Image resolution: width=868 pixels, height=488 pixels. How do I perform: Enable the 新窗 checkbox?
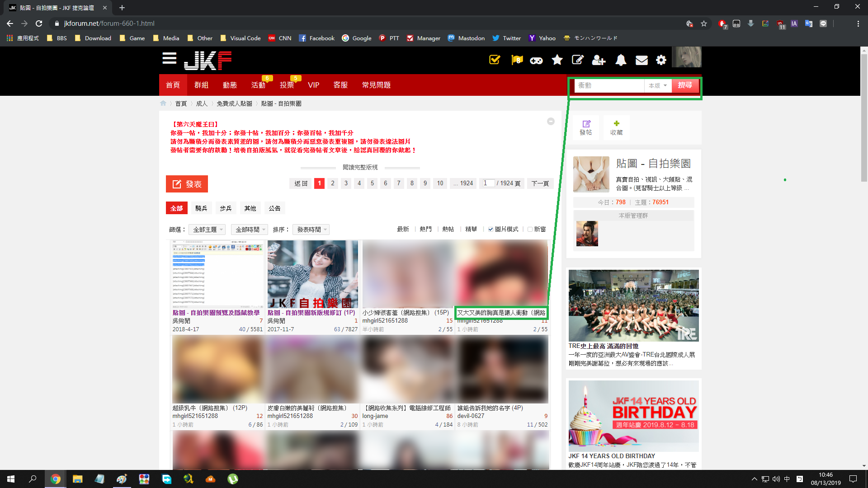[530, 230]
